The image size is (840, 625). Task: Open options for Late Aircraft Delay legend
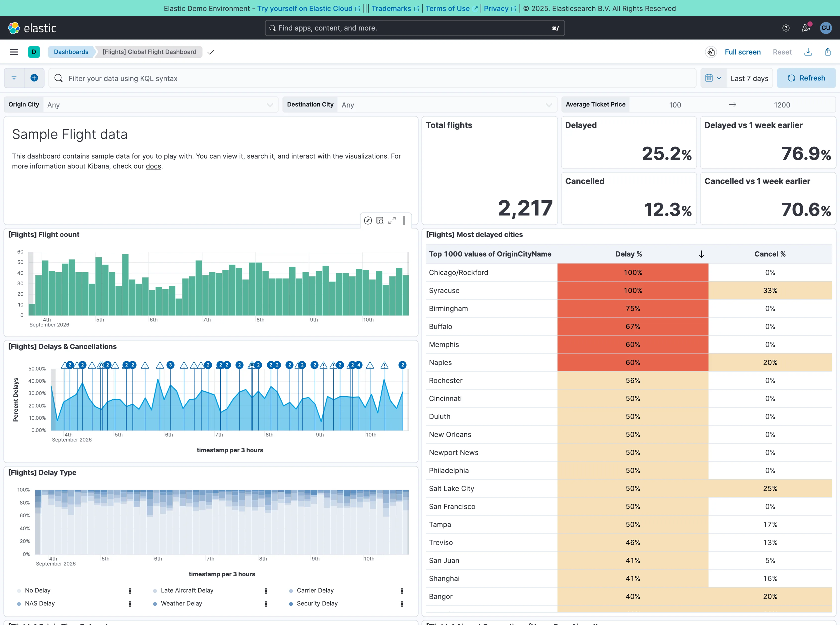(x=266, y=590)
